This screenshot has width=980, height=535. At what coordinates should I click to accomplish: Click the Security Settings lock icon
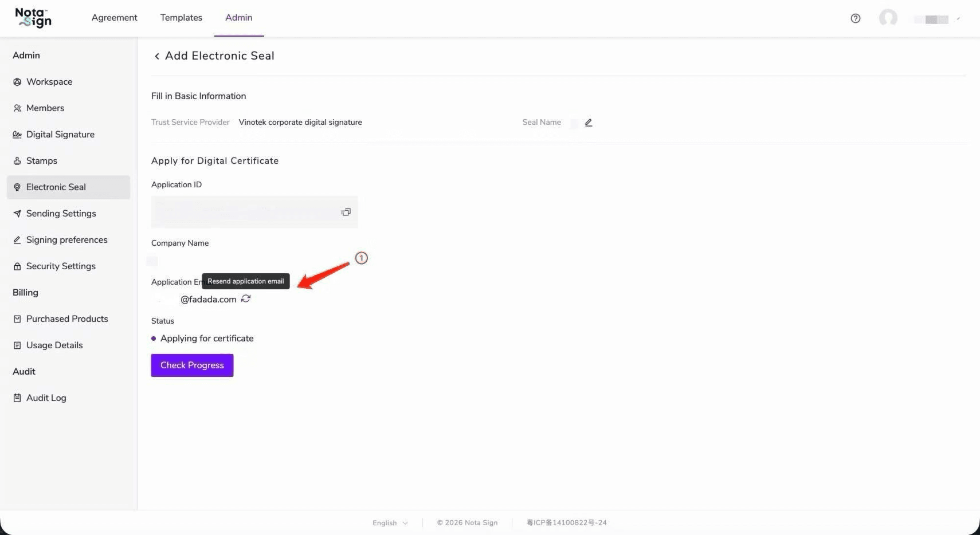[17, 266]
